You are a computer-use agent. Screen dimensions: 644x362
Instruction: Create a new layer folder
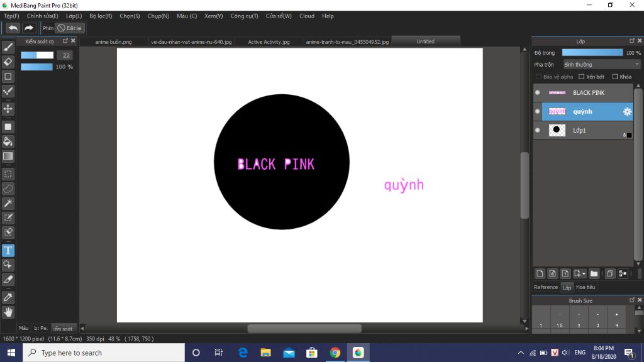click(x=594, y=273)
